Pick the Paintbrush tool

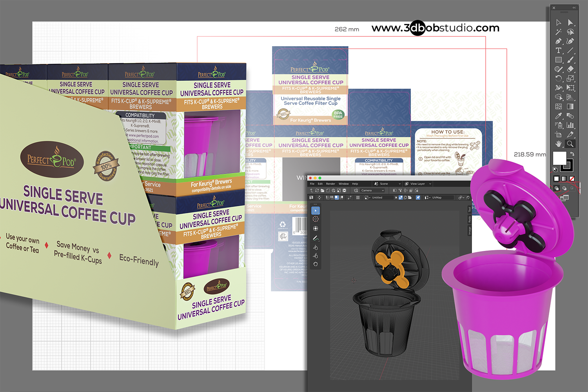point(570,60)
